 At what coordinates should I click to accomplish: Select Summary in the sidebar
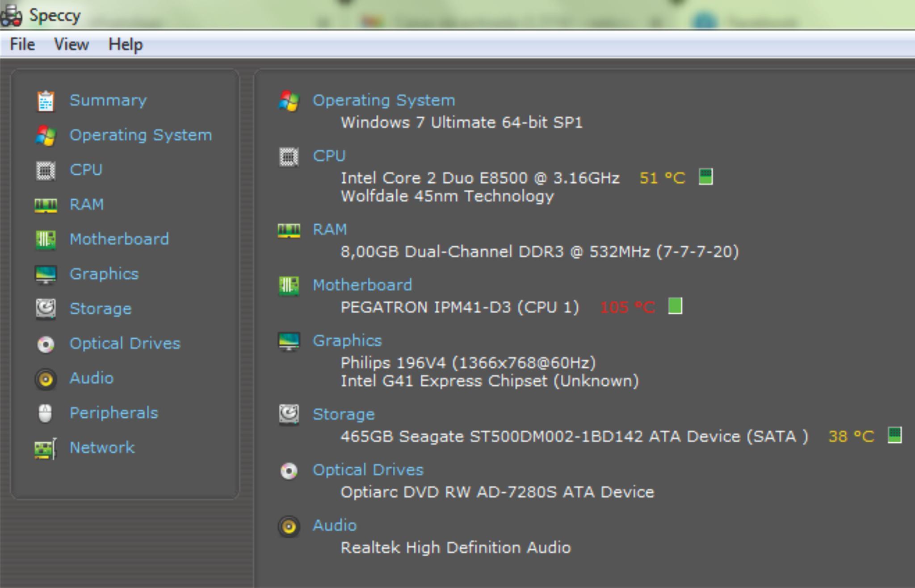[x=108, y=100]
